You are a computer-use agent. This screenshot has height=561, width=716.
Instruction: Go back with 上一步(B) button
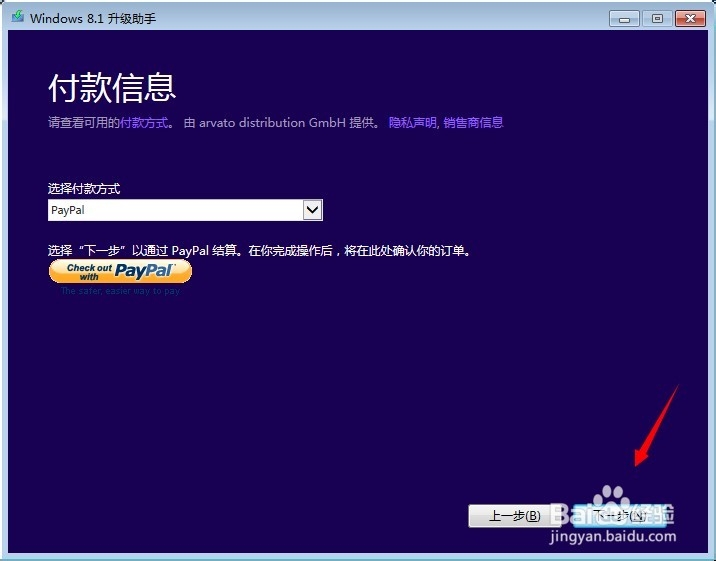click(514, 516)
